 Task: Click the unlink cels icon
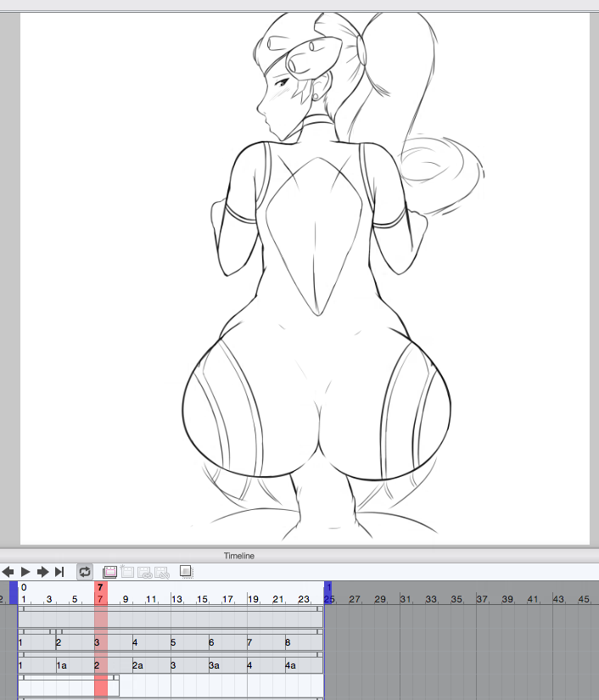coord(162,573)
